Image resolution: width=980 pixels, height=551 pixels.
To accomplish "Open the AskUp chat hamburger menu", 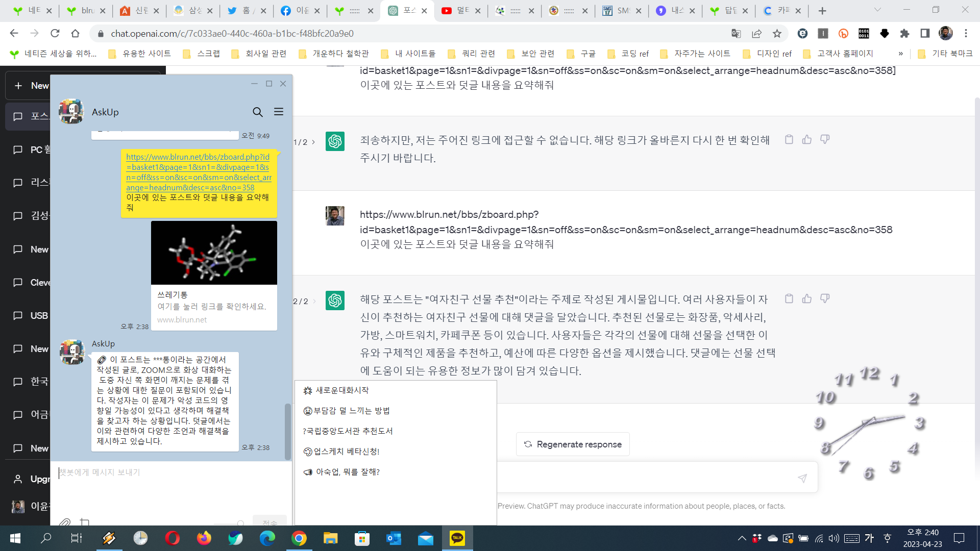I will [x=279, y=112].
